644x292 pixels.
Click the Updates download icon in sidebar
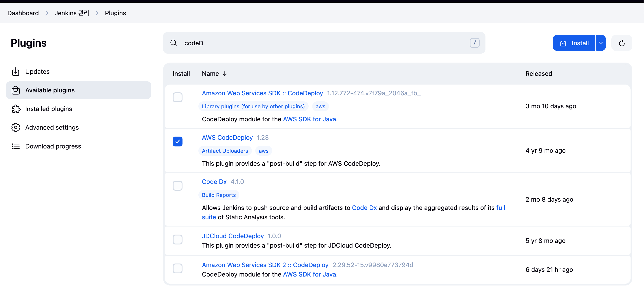[15, 72]
